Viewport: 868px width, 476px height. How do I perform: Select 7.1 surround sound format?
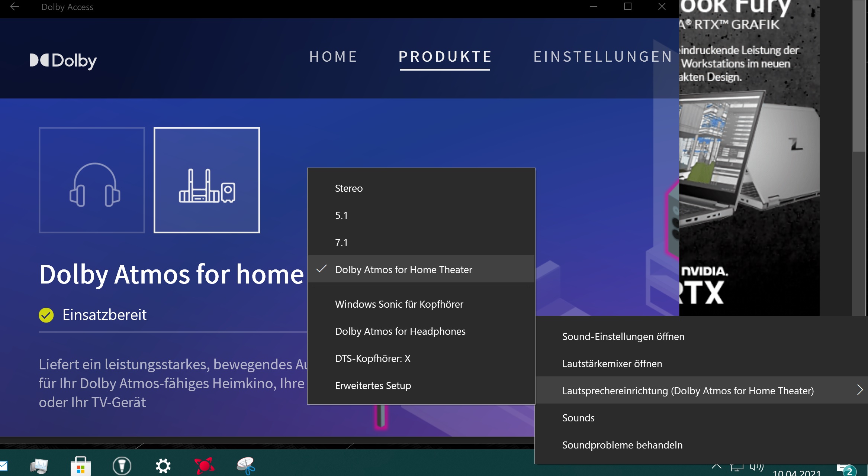(x=341, y=242)
